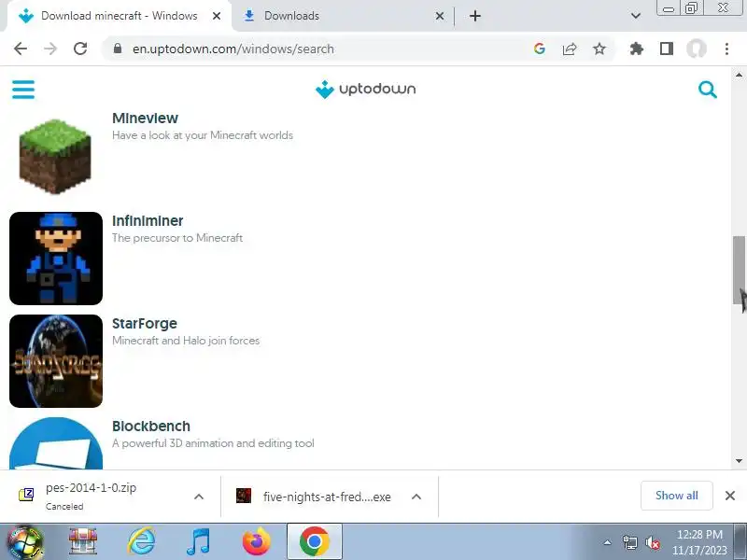747x560 pixels.
Task: Launch Firefox from the taskbar
Action: (x=256, y=542)
